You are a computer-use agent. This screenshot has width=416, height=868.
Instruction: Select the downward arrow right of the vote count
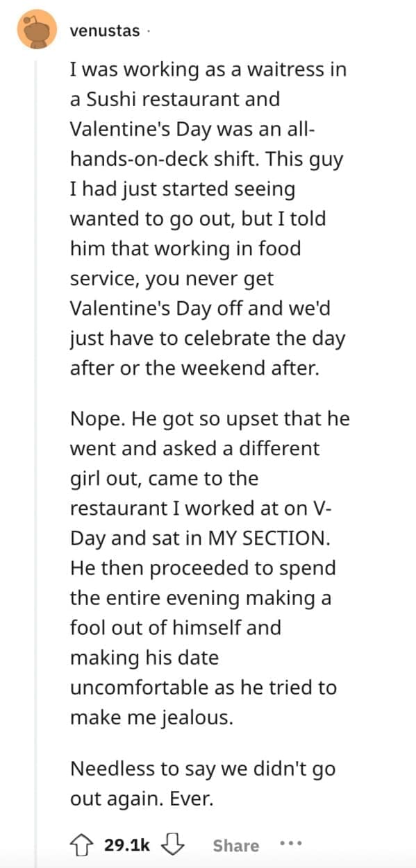[175, 845]
